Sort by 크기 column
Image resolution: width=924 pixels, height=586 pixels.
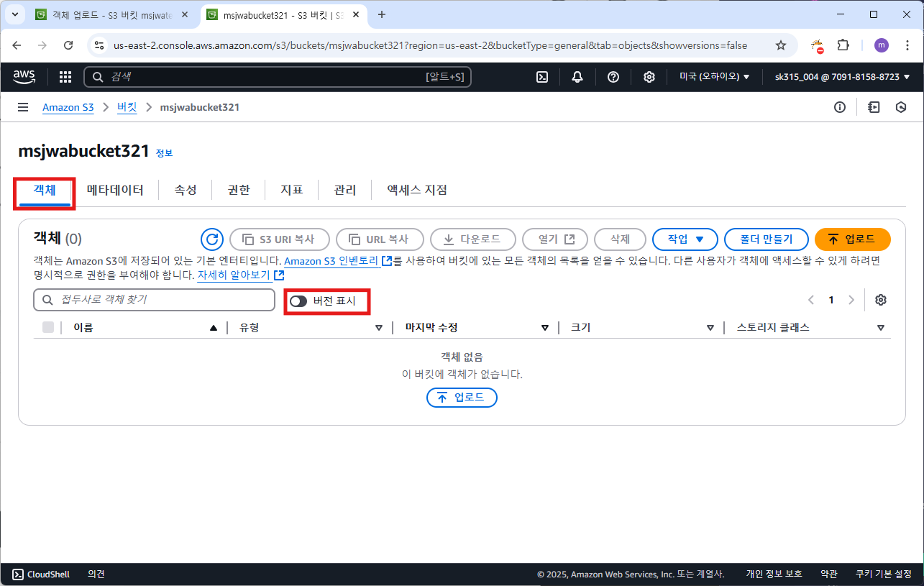(x=710, y=328)
